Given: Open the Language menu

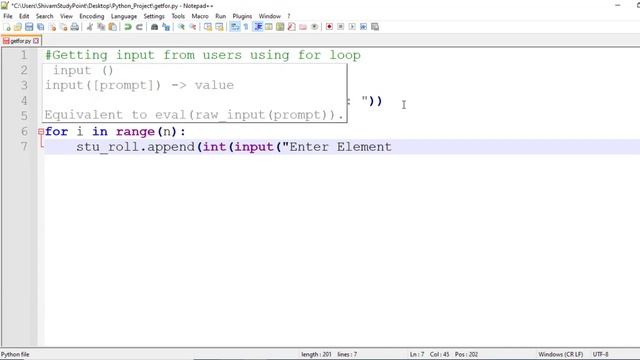Looking at the screenshot, I should tap(124, 16).
